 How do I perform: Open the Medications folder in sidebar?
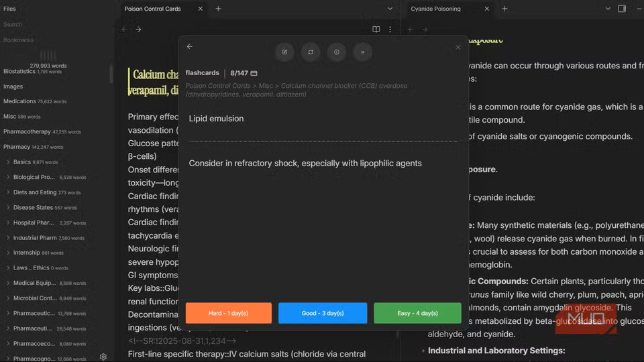click(x=20, y=101)
